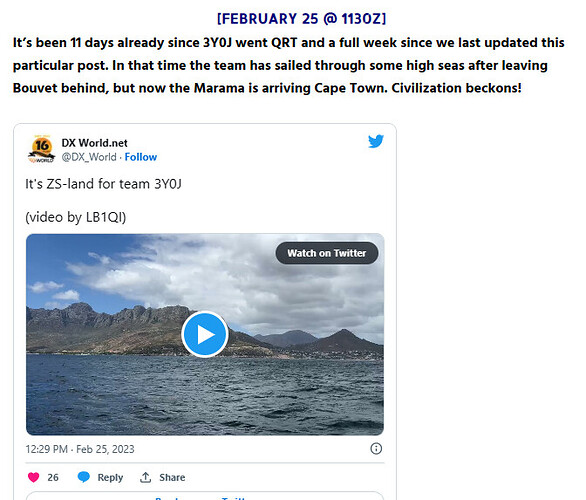The width and height of the screenshot is (586, 500).
Task: Click the @DX_World handle
Action: point(89,157)
